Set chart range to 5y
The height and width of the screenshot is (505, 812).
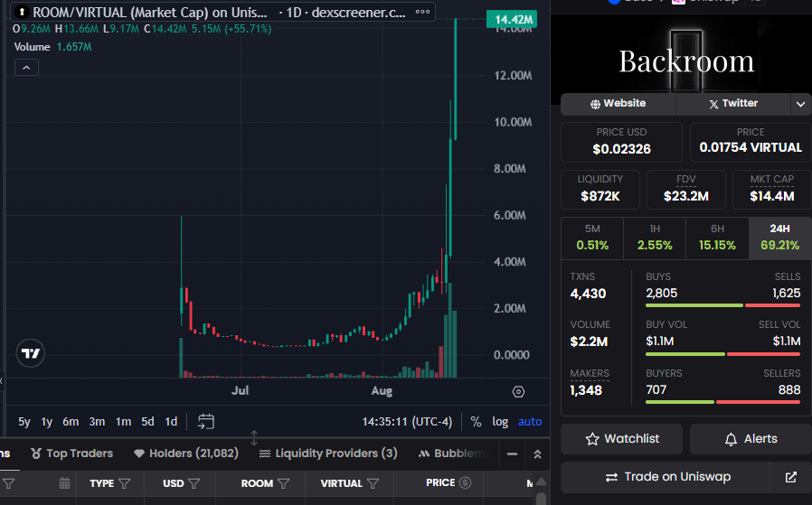24,422
